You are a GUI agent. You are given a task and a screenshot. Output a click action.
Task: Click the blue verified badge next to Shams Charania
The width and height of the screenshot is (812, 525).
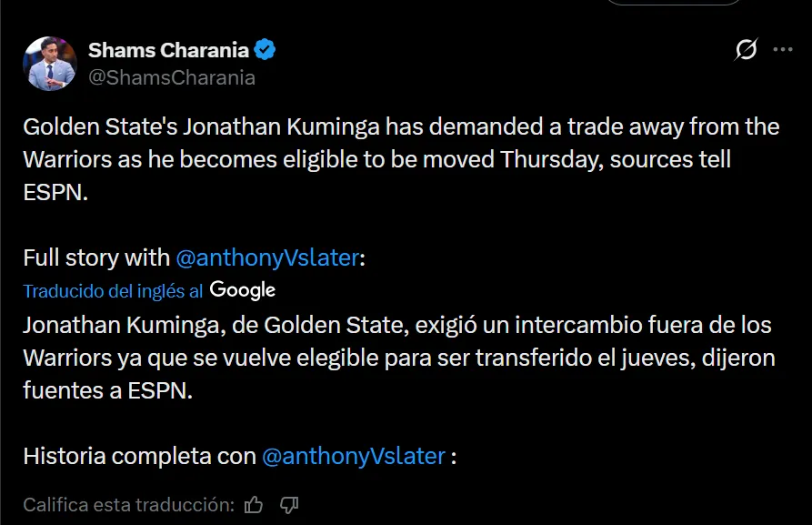(264, 51)
